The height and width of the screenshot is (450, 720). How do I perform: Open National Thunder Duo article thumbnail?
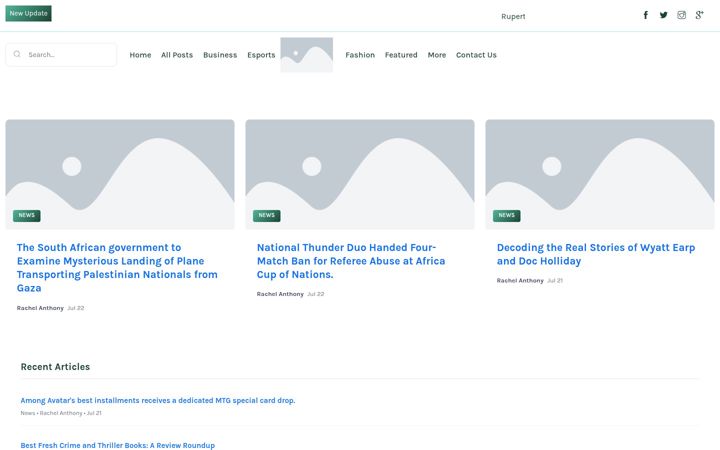pyautogui.click(x=360, y=174)
